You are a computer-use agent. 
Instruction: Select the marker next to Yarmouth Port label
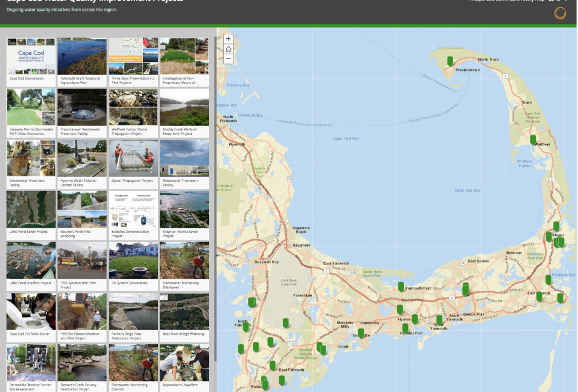401,287
